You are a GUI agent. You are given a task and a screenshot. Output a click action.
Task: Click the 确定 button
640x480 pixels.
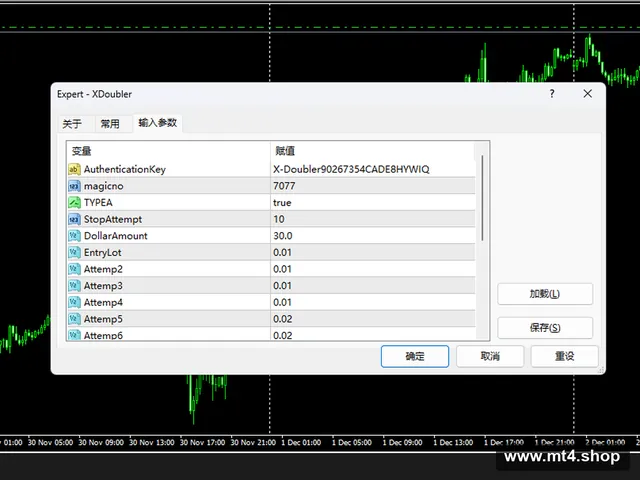[x=415, y=356]
